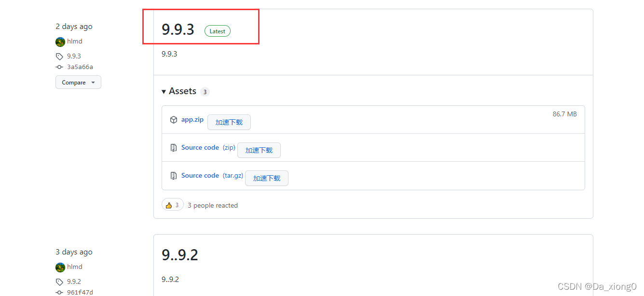Open the 9.9.3 release title

point(178,29)
